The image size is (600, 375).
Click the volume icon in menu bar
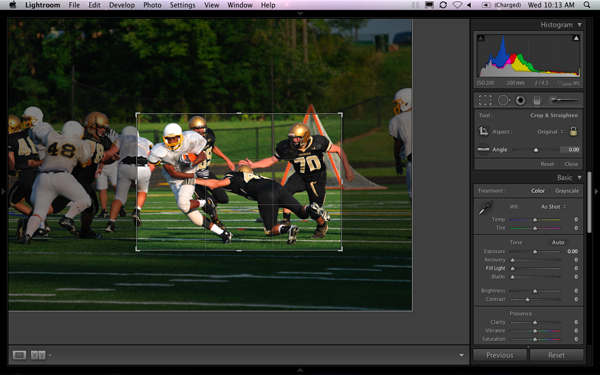click(469, 5)
